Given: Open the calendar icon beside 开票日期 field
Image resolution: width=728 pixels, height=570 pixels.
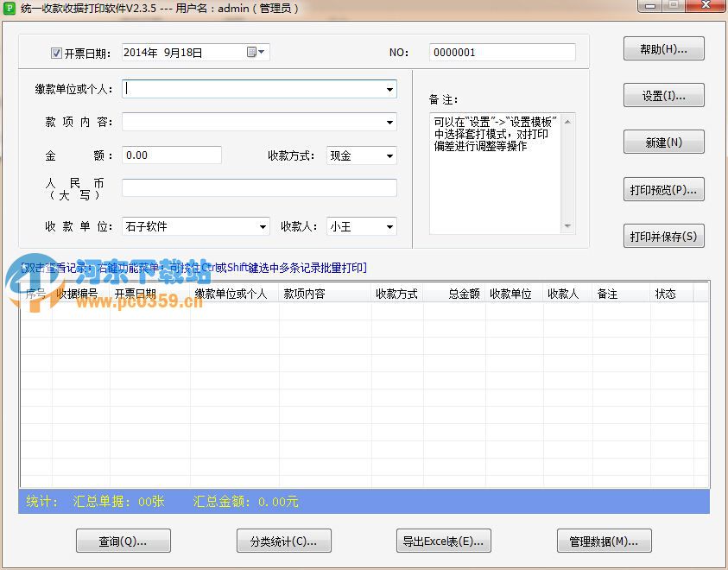Looking at the screenshot, I should coord(252,52).
